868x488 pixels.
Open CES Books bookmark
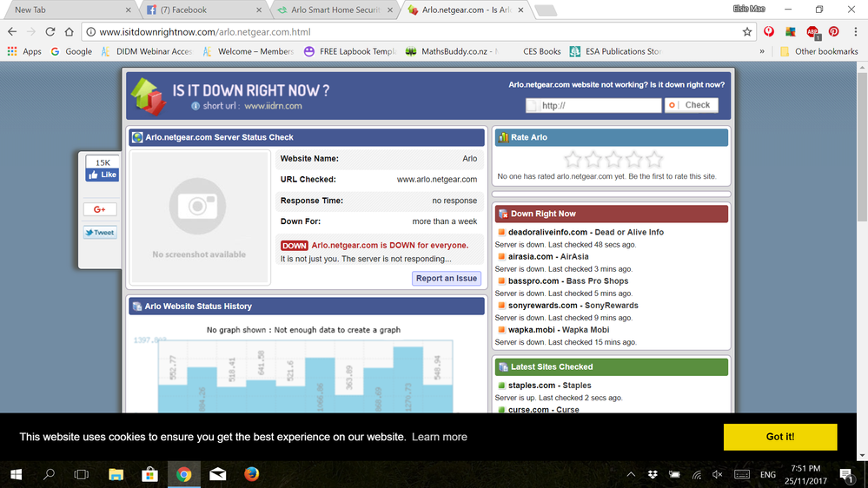click(542, 51)
